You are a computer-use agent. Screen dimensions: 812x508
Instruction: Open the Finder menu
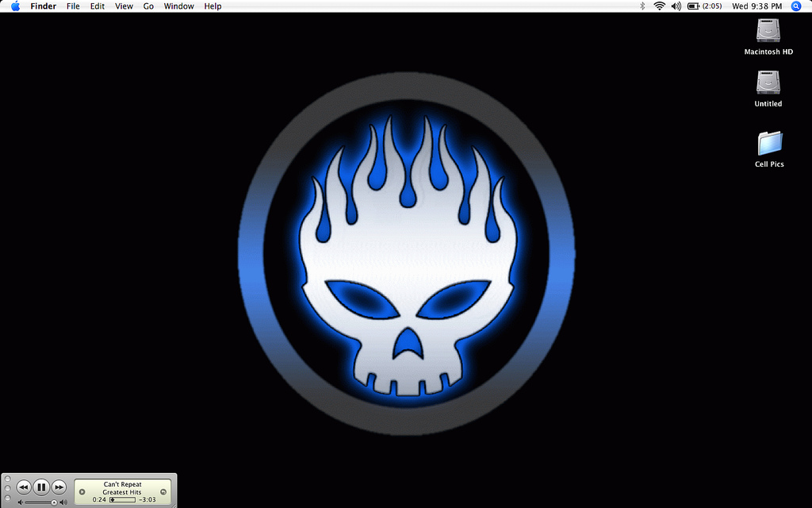[43, 6]
